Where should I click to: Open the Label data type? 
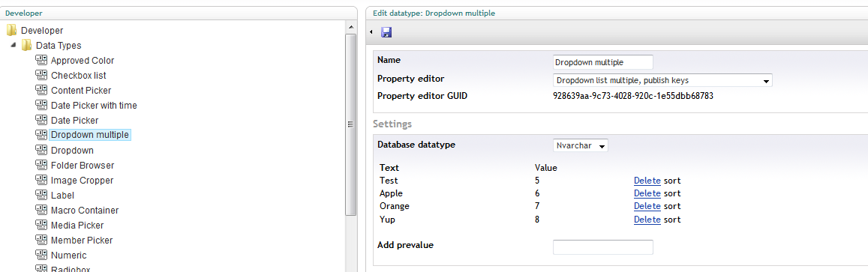pyautogui.click(x=62, y=195)
